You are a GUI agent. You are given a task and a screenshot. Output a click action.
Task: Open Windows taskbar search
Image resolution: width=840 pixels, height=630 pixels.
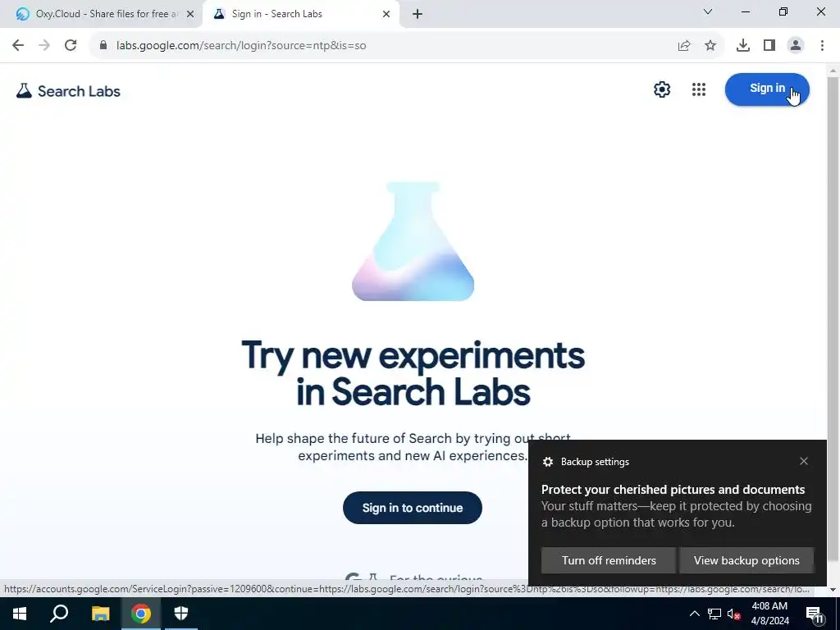pos(59,614)
